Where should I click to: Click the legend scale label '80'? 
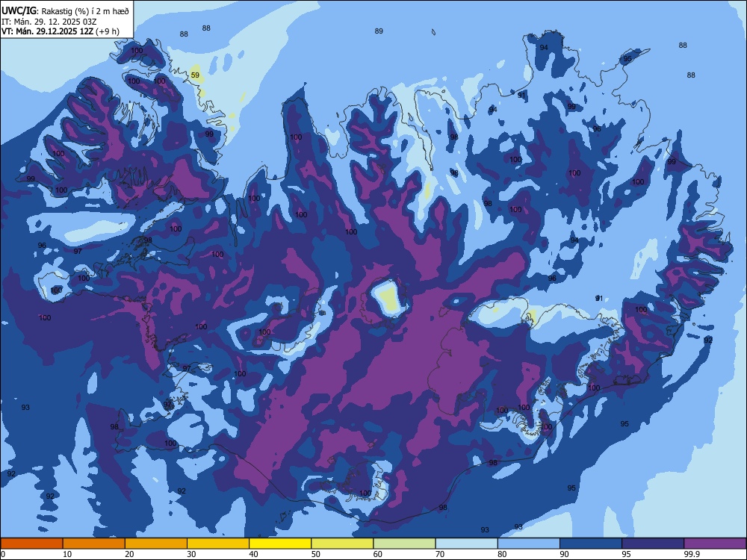point(502,554)
